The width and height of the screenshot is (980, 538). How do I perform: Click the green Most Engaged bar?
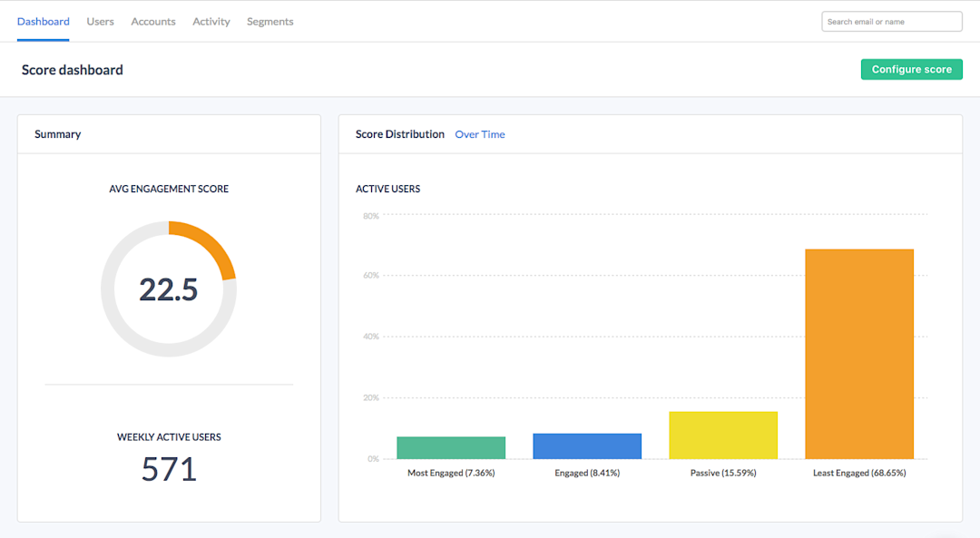(451, 448)
